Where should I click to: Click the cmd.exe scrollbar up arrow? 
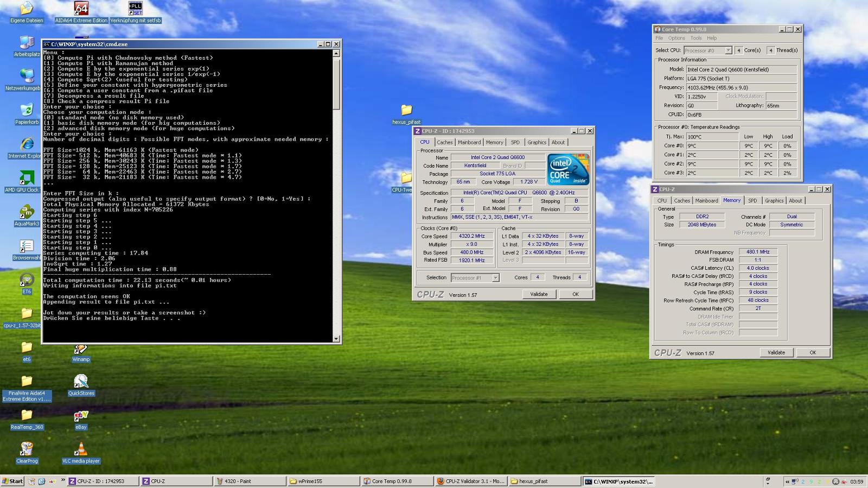click(x=336, y=53)
